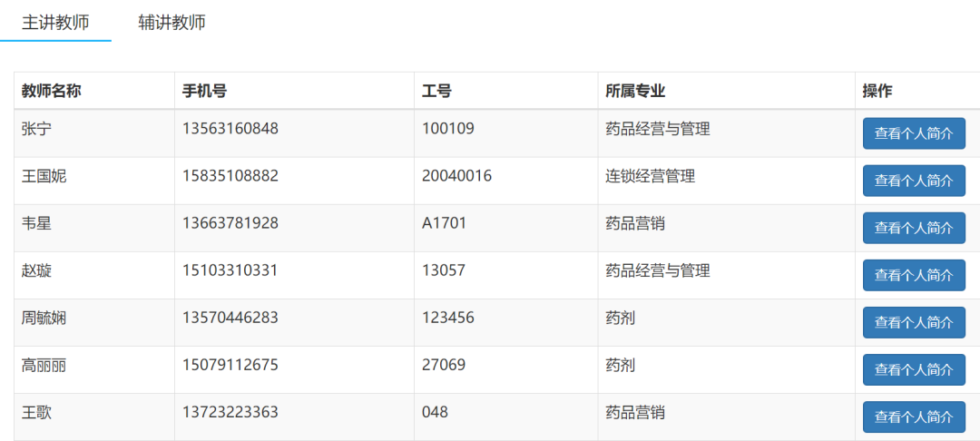Select major 连锁经营管理

click(x=650, y=176)
